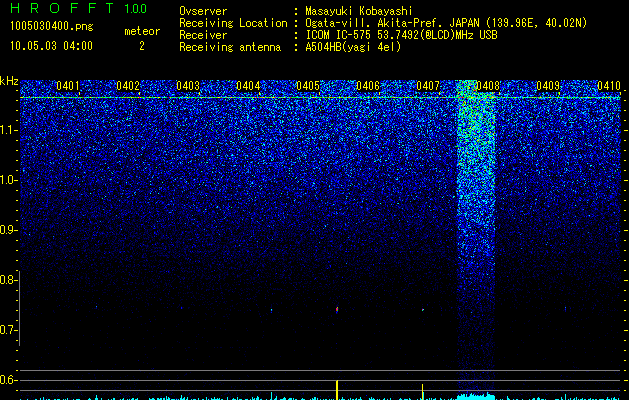Click the 0404 time marker
Screen dimensions: 629x400
click(248, 86)
